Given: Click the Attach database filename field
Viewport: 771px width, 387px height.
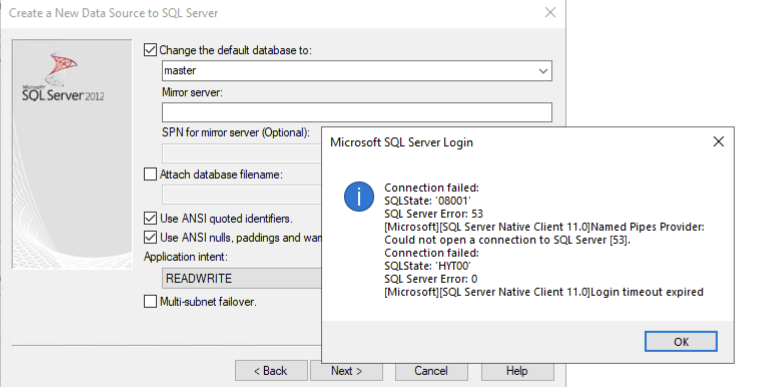Looking at the screenshot, I should pyautogui.click(x=241, y=195).
